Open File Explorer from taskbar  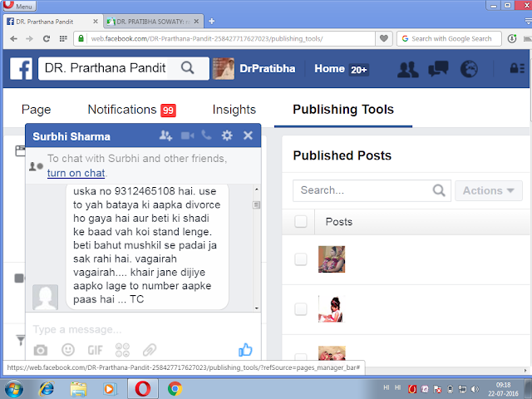click(x=78, y=389)
